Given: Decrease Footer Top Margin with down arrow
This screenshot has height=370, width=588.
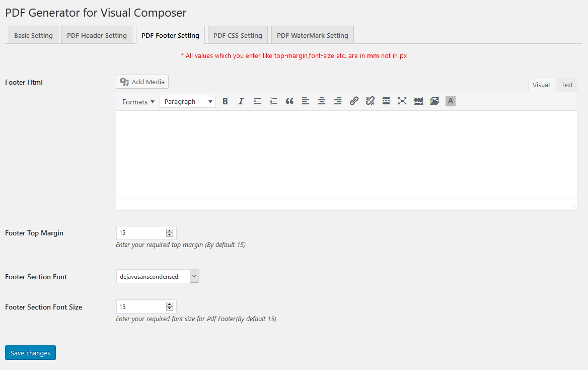Looking at the screenshot, I should [x=170, y=235].
